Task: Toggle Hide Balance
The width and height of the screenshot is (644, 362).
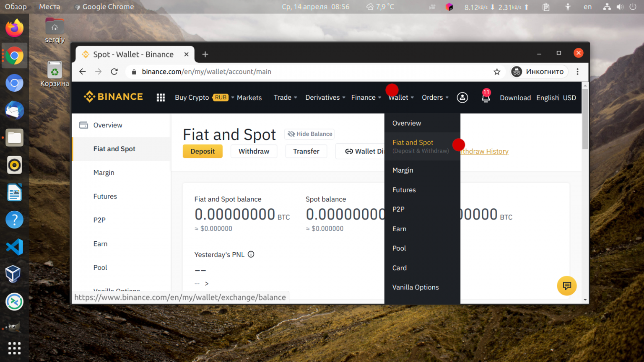Action: [x=309, y=134]
